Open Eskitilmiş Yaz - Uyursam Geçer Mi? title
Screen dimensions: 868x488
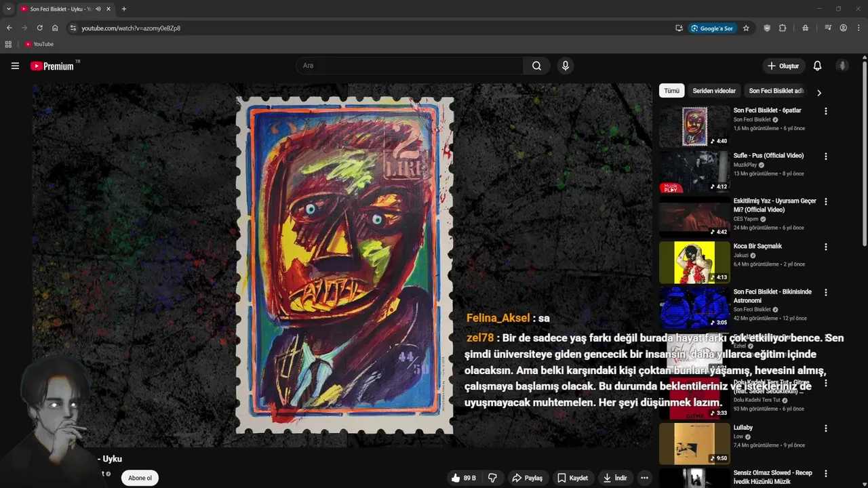(x=774, y=205)
